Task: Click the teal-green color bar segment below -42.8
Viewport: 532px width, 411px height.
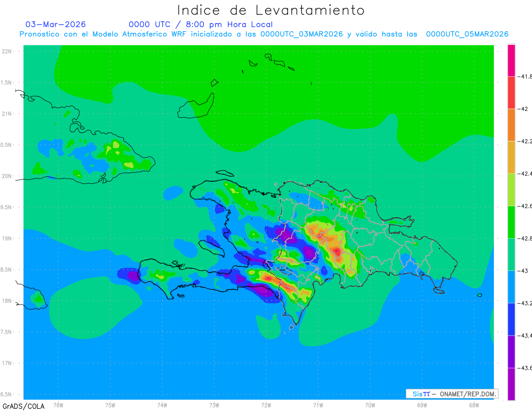Action: click(x=511, y=254)
